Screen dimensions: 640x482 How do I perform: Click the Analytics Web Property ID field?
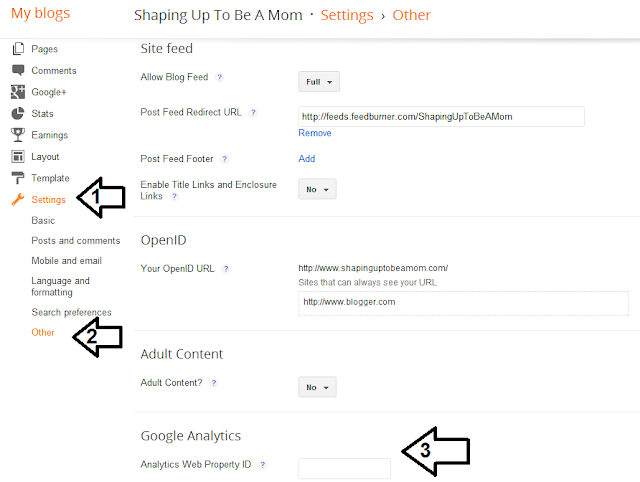(x=344, y=468)
